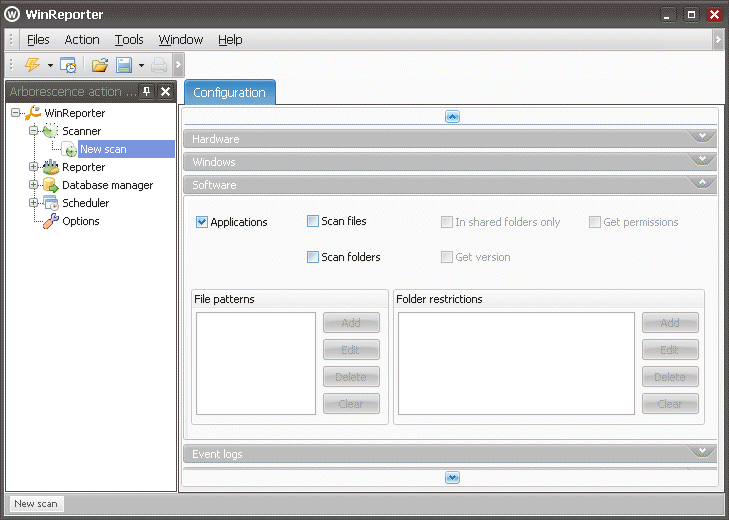Click the Scanner node icon

click(x=50, y=131)
